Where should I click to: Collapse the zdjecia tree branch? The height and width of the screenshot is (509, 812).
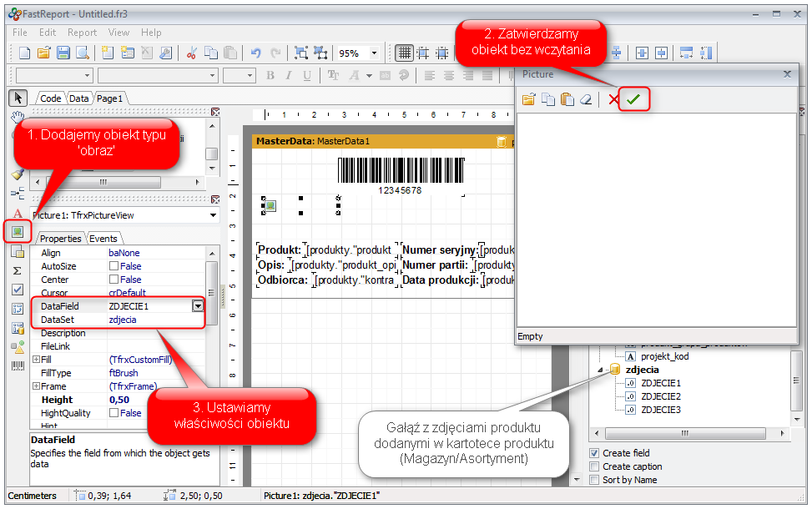602,370
